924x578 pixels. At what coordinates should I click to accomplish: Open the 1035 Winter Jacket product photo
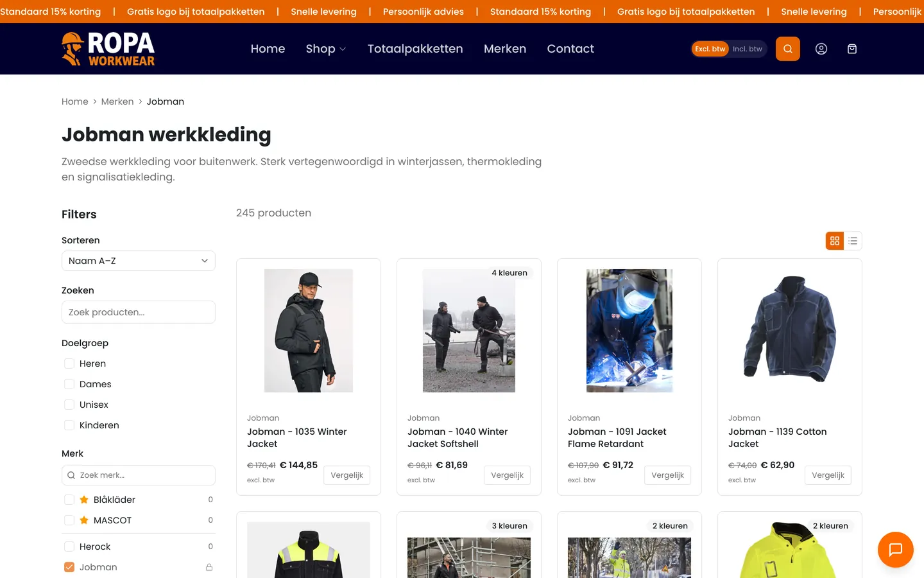coord(309,331)
